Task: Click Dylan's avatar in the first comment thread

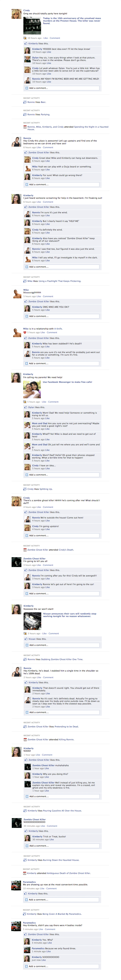Action: (27, 59)
